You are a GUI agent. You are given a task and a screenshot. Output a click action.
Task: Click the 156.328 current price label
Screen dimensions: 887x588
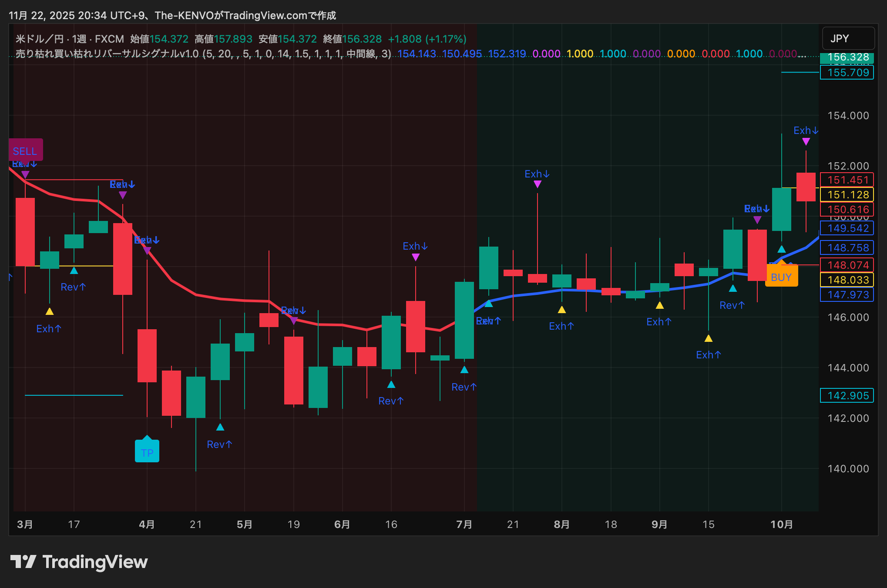pos(847,57)
